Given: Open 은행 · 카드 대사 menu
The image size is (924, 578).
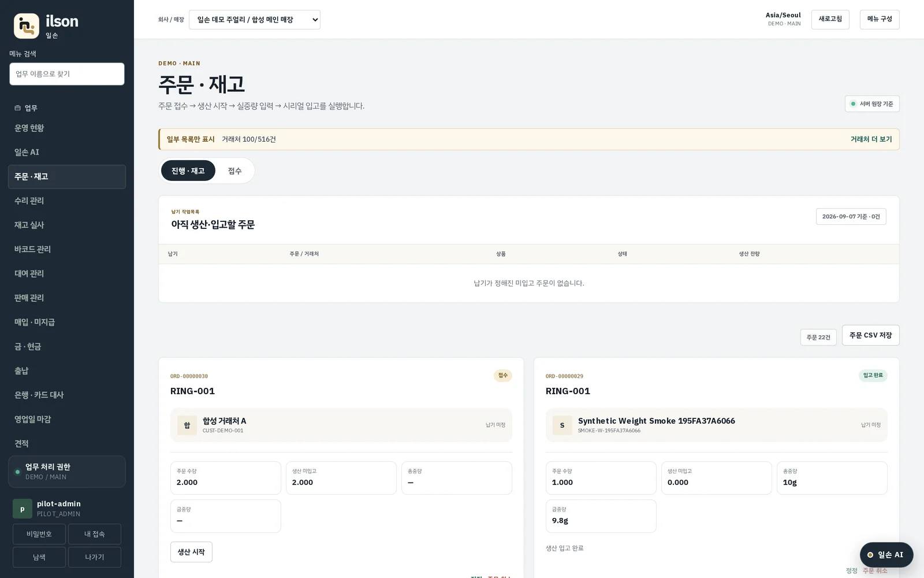Looking at the screenshot, I should [67, 395].
